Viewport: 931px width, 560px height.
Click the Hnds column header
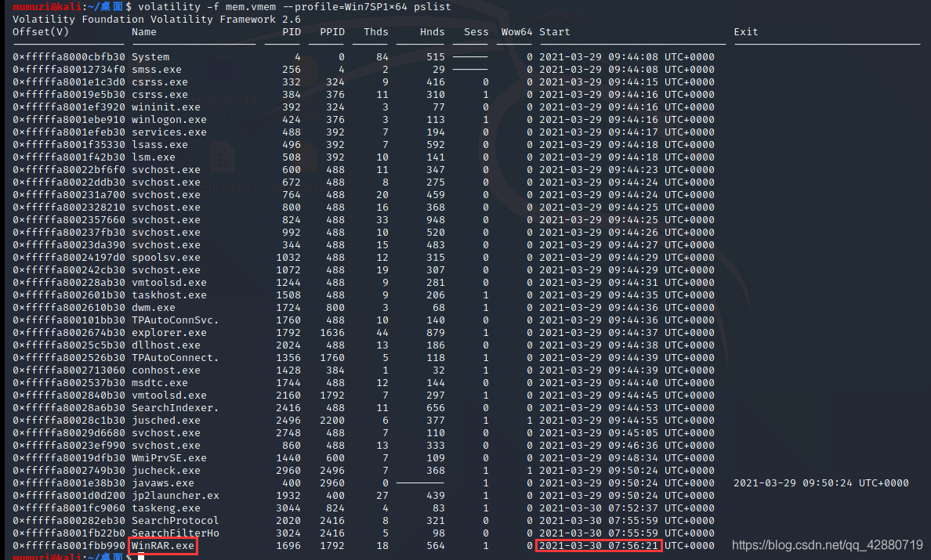click(433, 31)
